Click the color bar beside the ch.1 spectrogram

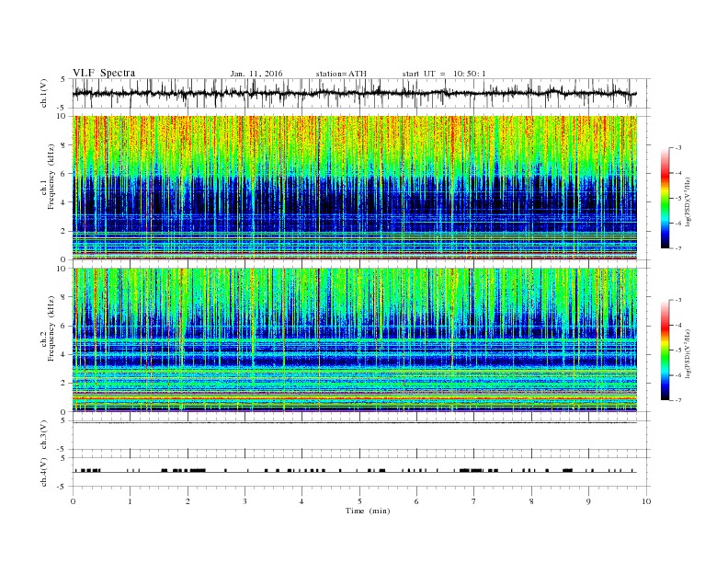point(665,198)
